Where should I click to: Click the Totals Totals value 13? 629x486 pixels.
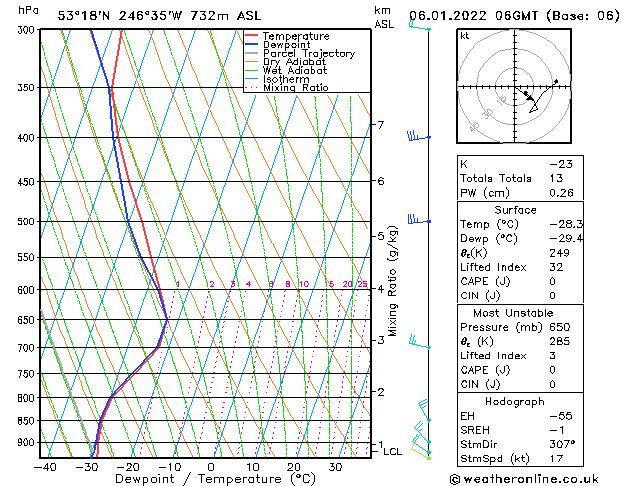[556, 178]
